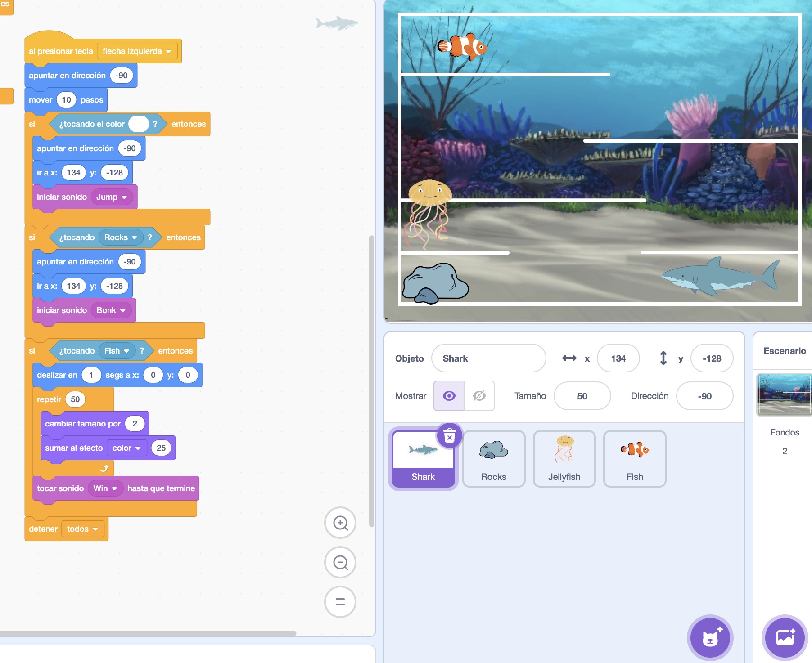
Task: Select the Escenario stage panel
Action: pos(785,351)
